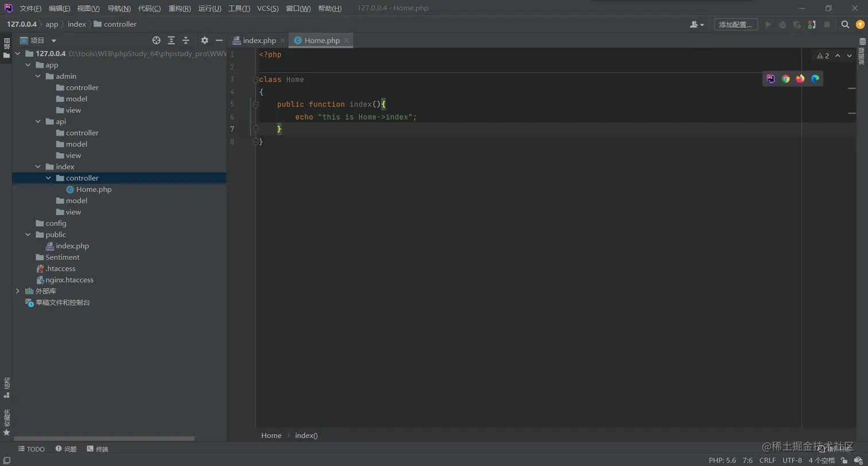Open file in Edge browser icon
Image resolution: width=868 pixels, height=466 pixels.
coord(815,79)
